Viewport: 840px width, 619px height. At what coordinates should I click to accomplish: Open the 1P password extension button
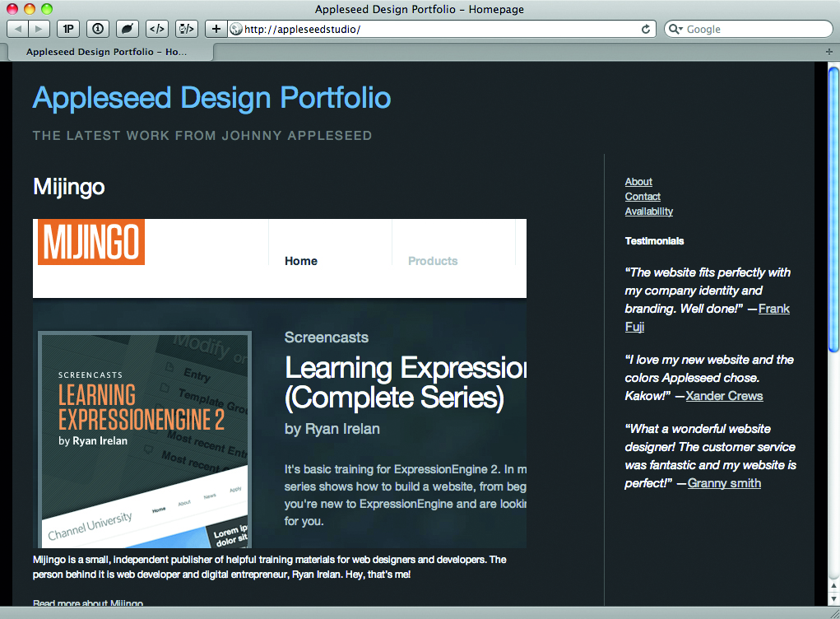coord(68,29)
